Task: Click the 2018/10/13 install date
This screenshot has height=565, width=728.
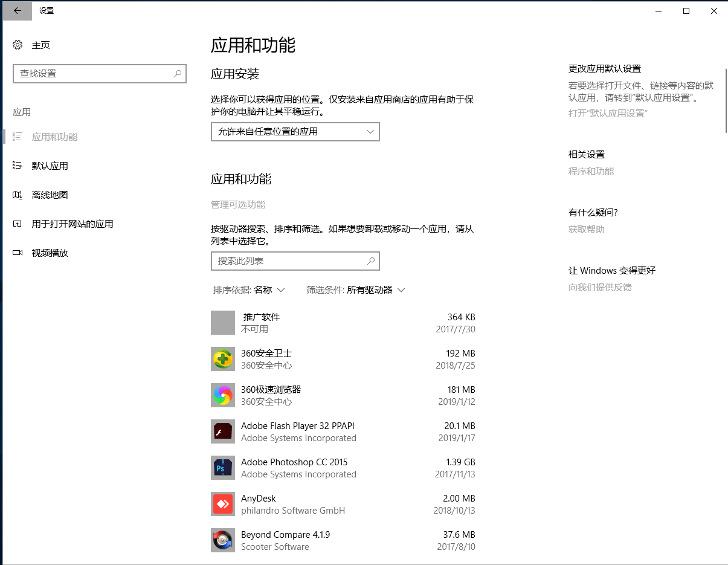Action: pos(454,510)
